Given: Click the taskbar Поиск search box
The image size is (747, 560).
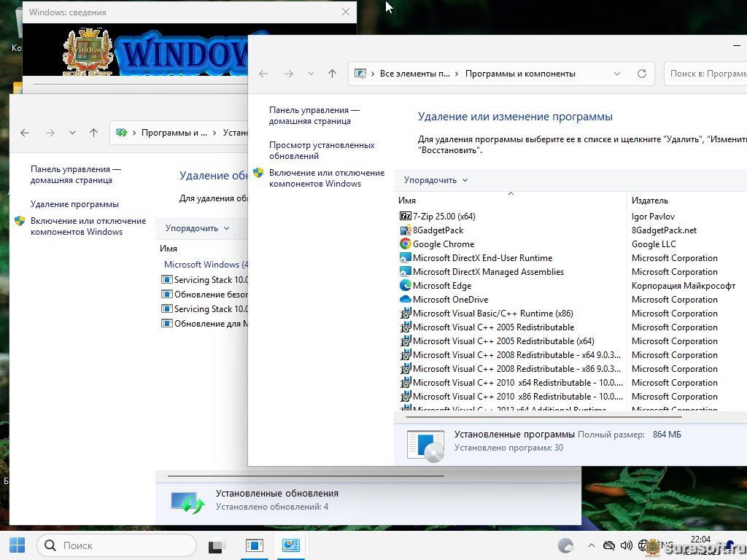Looking at the screenshot, I should point(117,545).
